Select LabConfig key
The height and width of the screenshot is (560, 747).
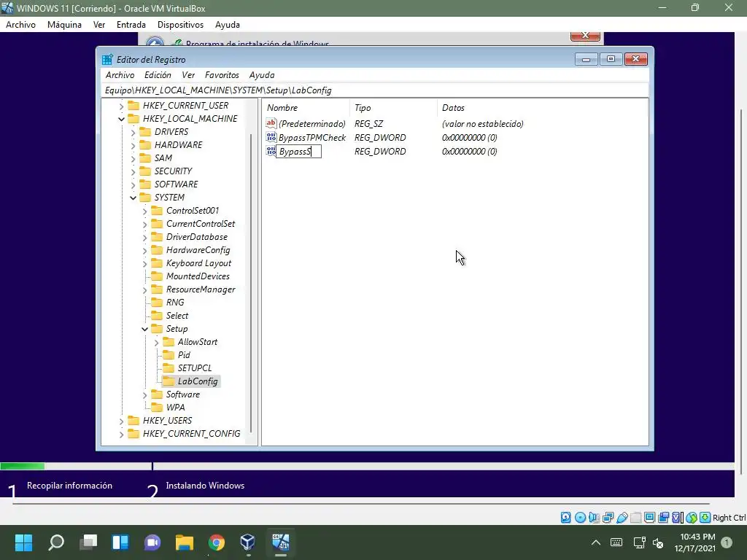(197, 381)
